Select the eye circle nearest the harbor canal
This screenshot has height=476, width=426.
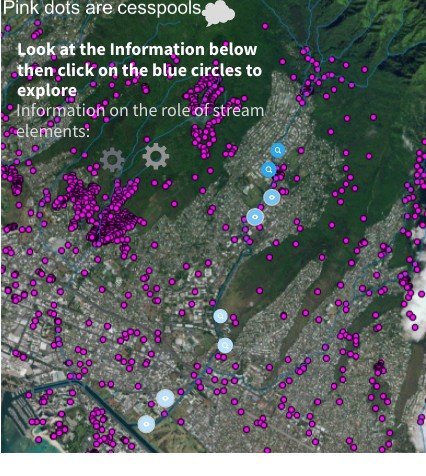(146, 424)
